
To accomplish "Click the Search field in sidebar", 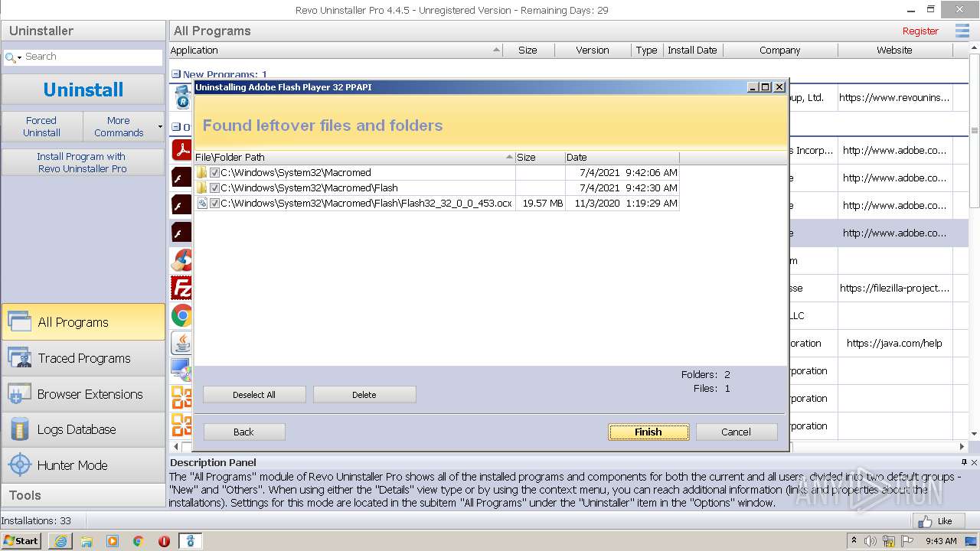I will (92, 57).
